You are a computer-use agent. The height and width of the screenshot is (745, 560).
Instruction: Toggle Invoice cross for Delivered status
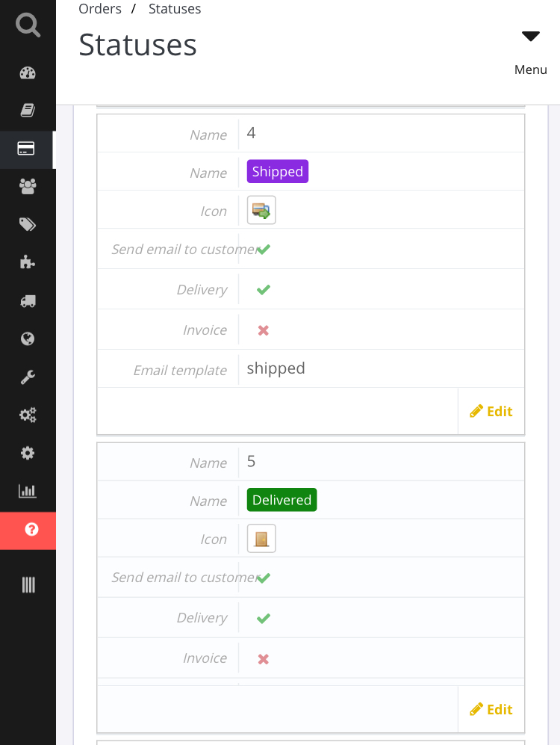coord(264,659)
